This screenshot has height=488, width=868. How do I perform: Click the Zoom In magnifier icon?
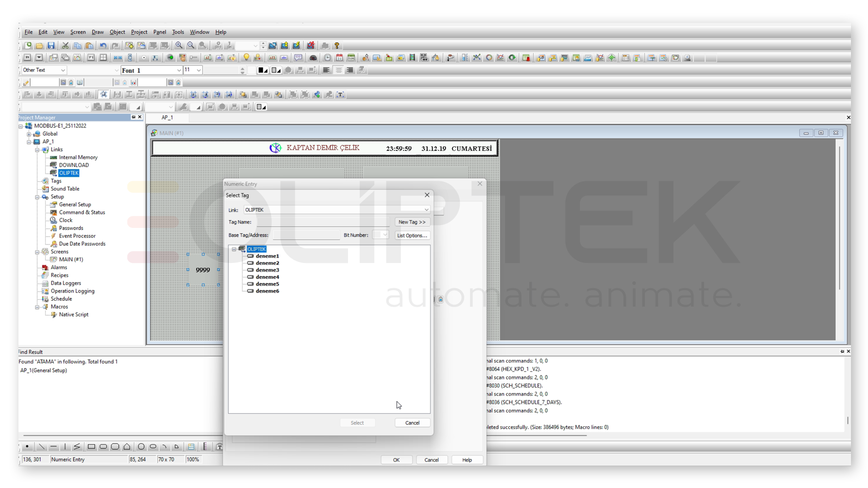pos(179,46)
